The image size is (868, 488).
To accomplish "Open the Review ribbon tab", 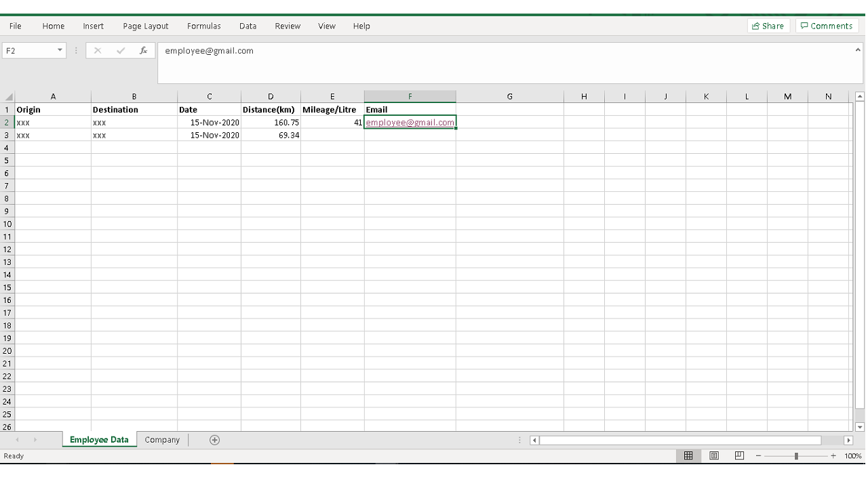I will (x=288, y=26).
